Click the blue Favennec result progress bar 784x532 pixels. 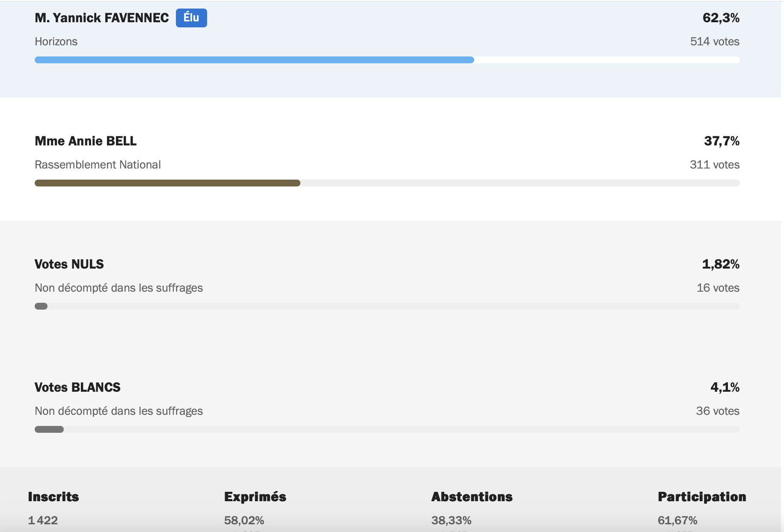click(x=254, y=60)
